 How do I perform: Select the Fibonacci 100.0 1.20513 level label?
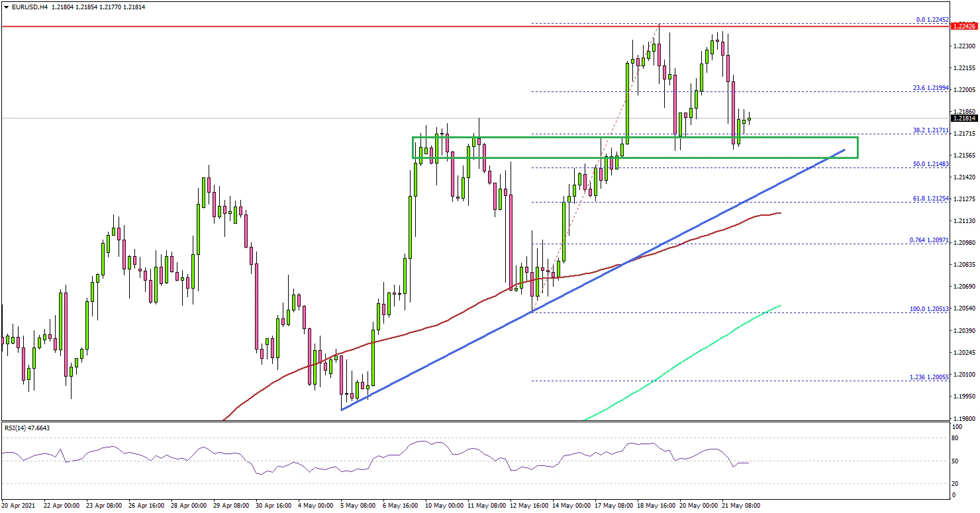click(928, 308)
